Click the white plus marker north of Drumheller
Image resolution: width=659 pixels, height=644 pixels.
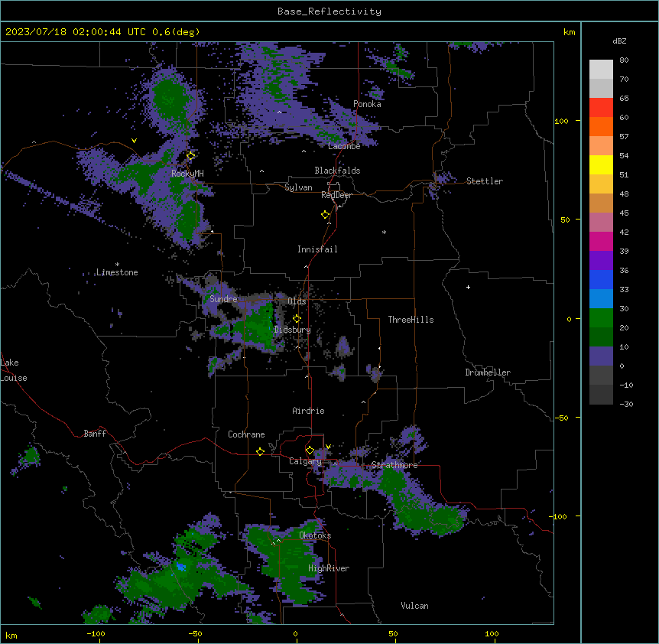(468, 287)
